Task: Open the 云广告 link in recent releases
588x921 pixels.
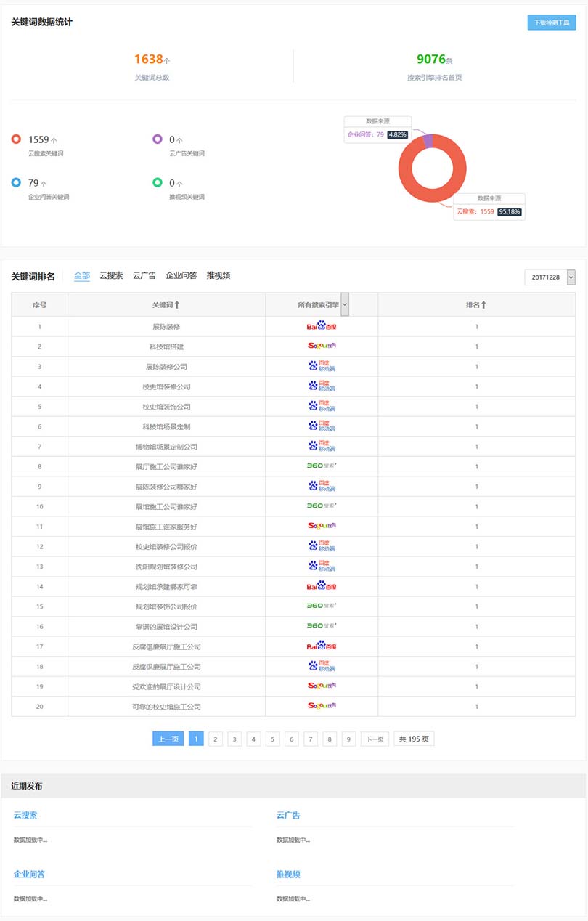Action: (x=288, y=816)
